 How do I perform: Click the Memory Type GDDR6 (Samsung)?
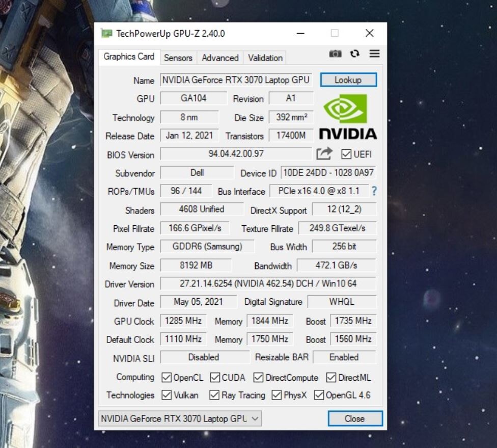click(x=207, y=246)
